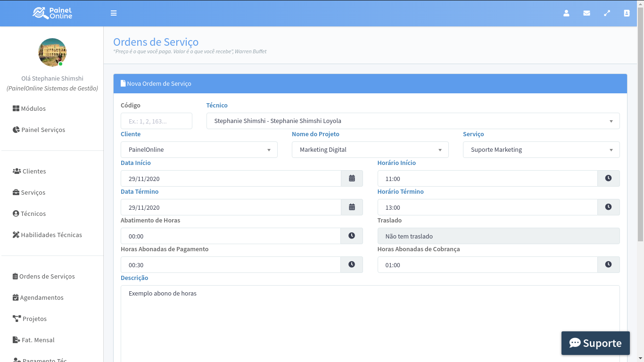Open clock picker for Horas Abonadas de Pagamento
Viewport: 644px width, 362px height.
352,265
